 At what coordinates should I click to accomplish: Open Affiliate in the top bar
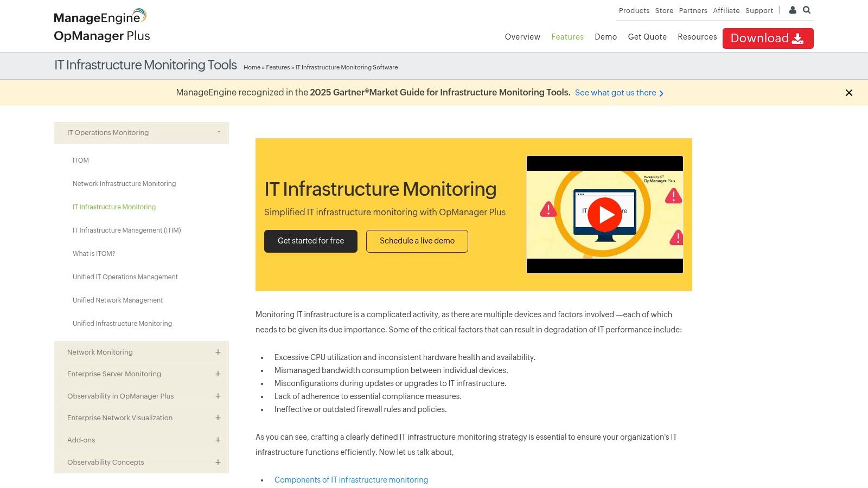coord(726,10)
